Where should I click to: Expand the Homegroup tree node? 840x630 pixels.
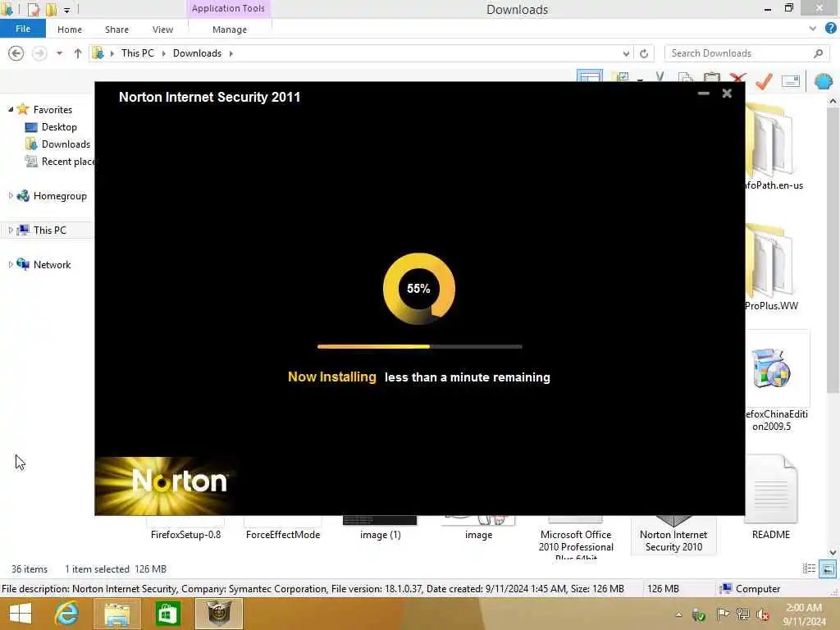[11, 195]
